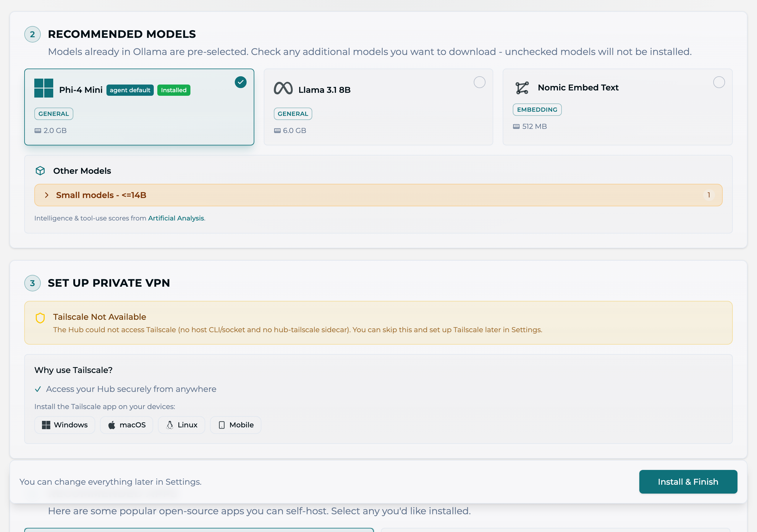Viewport: 757px width, 532px height.
Task: Click the Other Models cube icon
Action: tap(40, 171)
